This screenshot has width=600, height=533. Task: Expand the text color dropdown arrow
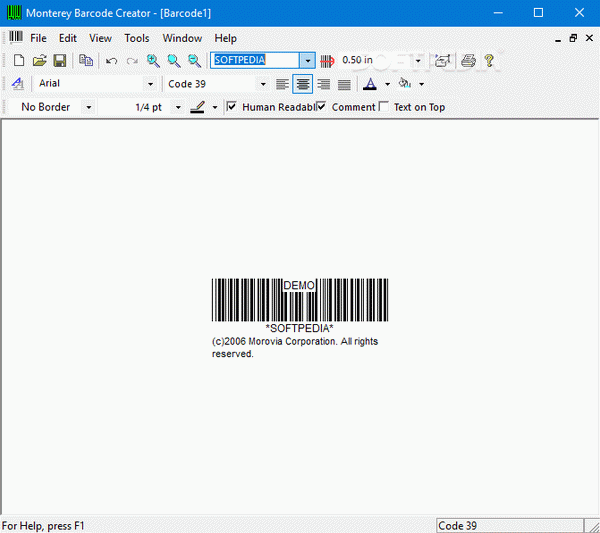pyautogui.click(x=387, y=84)
